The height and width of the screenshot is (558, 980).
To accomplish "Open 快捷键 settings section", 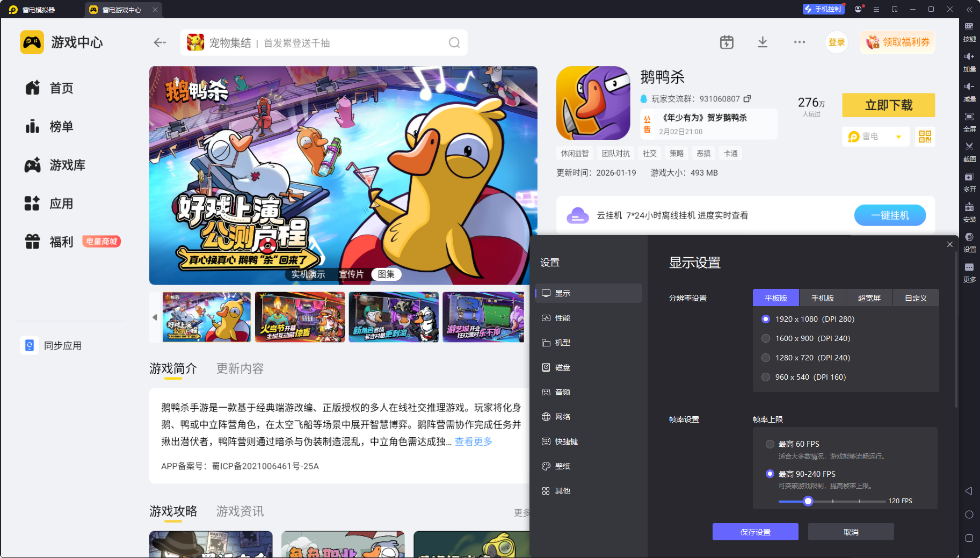I will click(589, 441).
